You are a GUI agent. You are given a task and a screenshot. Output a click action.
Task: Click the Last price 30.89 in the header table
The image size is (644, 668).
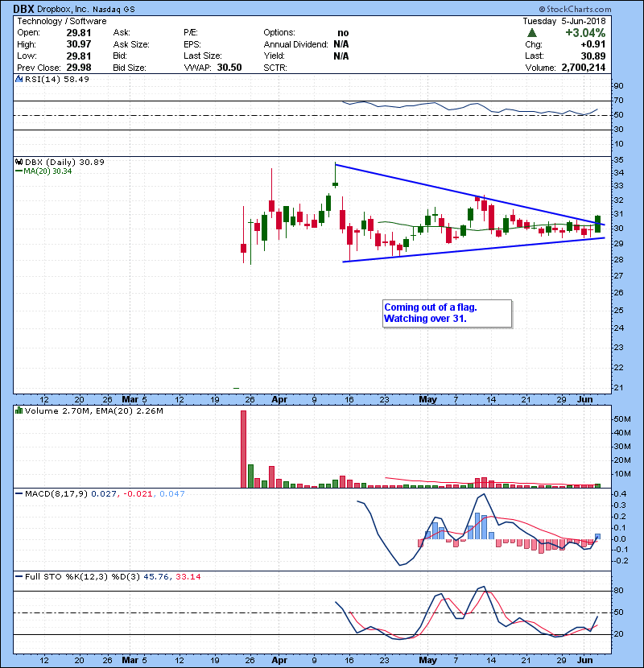(592, 56)
